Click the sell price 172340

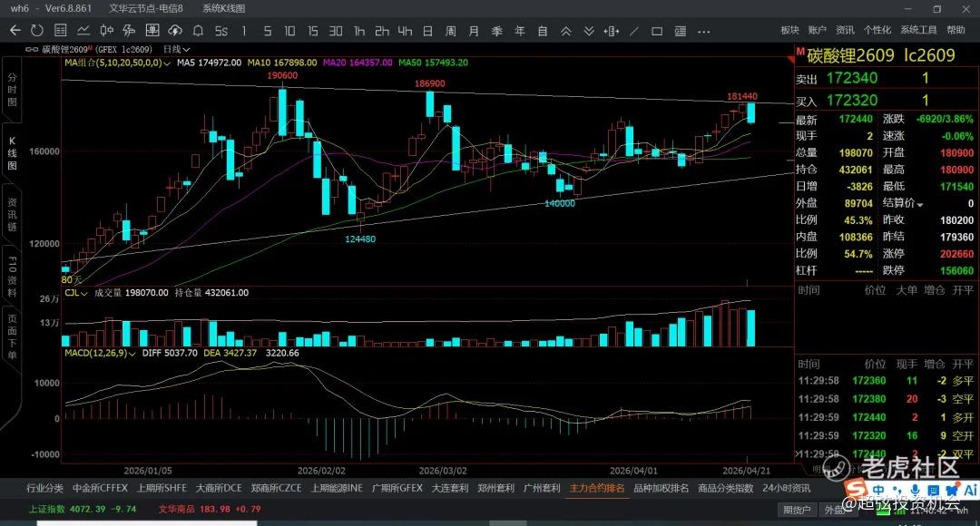[852, 79]
